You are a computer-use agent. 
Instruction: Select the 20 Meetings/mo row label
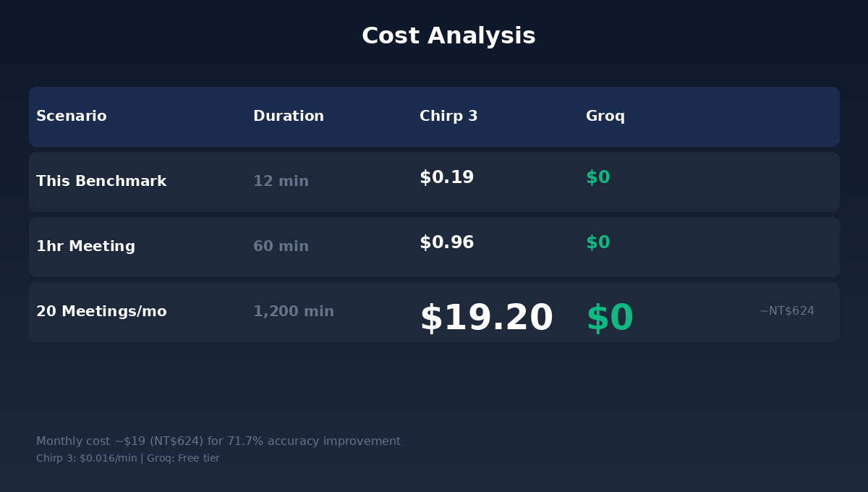point(101,312)
